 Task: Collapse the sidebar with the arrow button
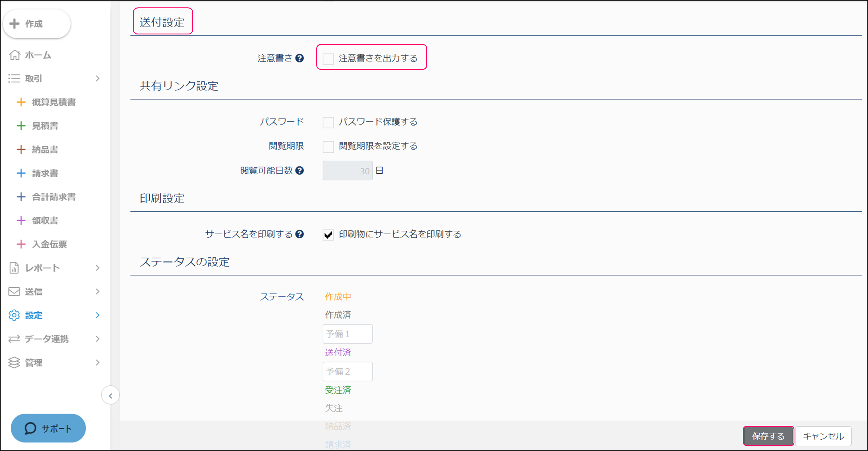111,396
